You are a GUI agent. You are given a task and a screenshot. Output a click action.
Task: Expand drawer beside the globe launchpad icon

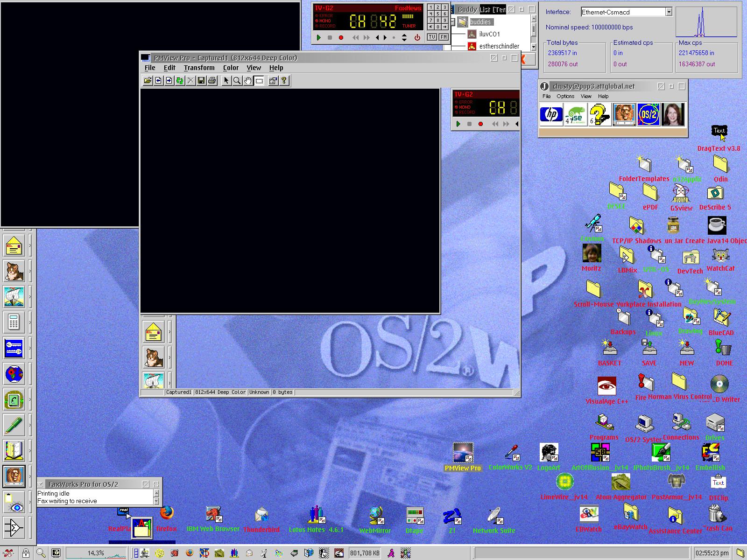pos(30,373)
